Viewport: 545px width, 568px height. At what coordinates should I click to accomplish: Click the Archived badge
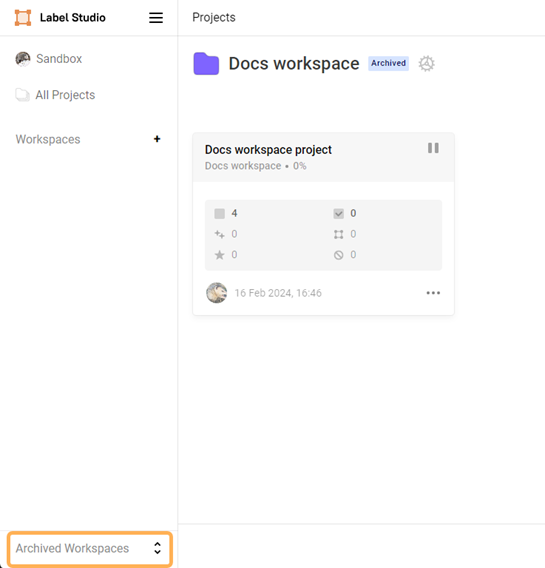[388, 63]
